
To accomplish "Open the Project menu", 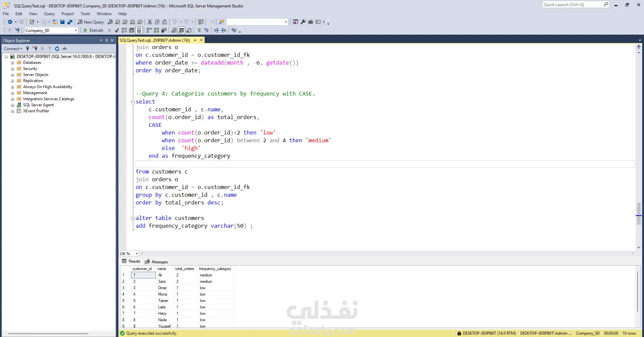I will (68, 14).
